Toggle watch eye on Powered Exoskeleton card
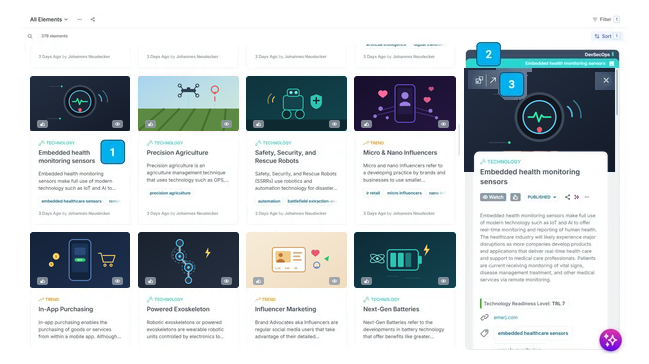649x364 pixels. click(226, 281)
